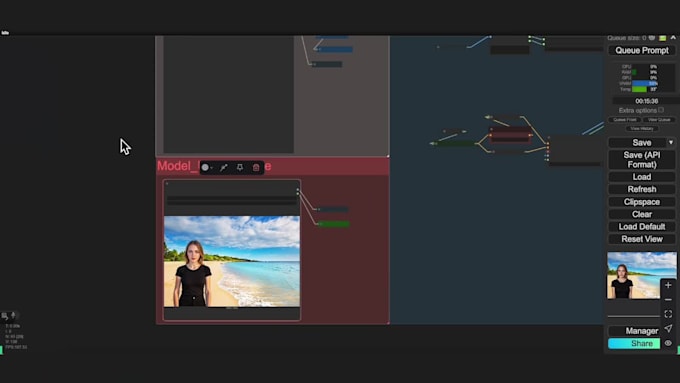Click the blue VRAM usage bar

pyautogui.click(x=644, y=83)
